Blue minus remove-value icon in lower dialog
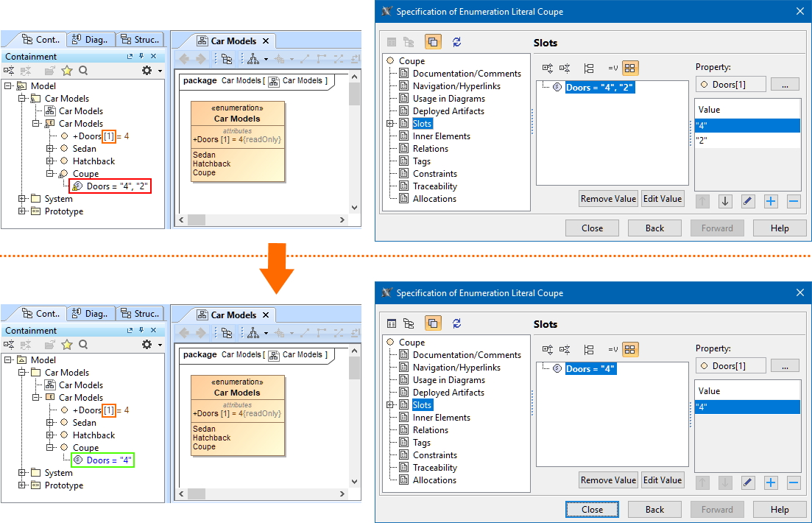The image size is (812, 523). pos(794,482)
